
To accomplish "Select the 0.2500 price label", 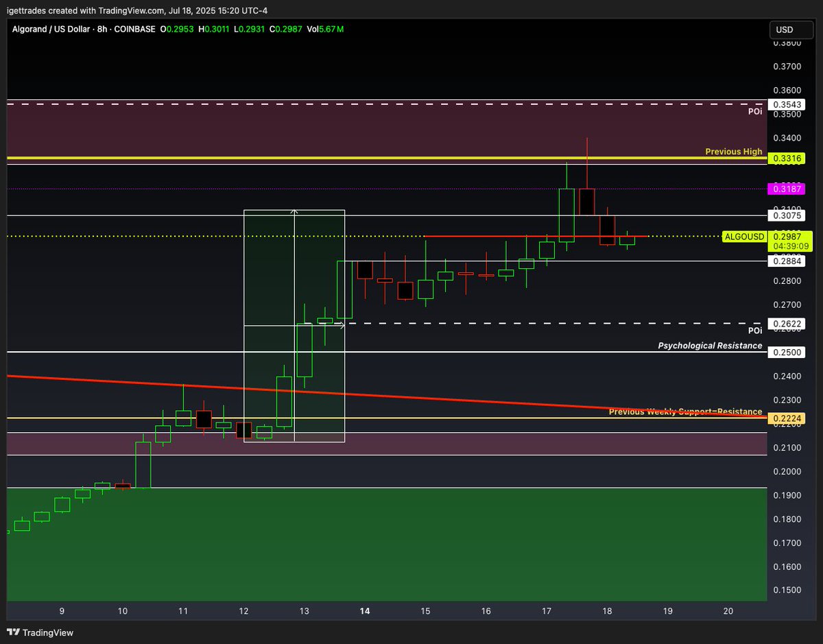I will click(x=785, y=352).
